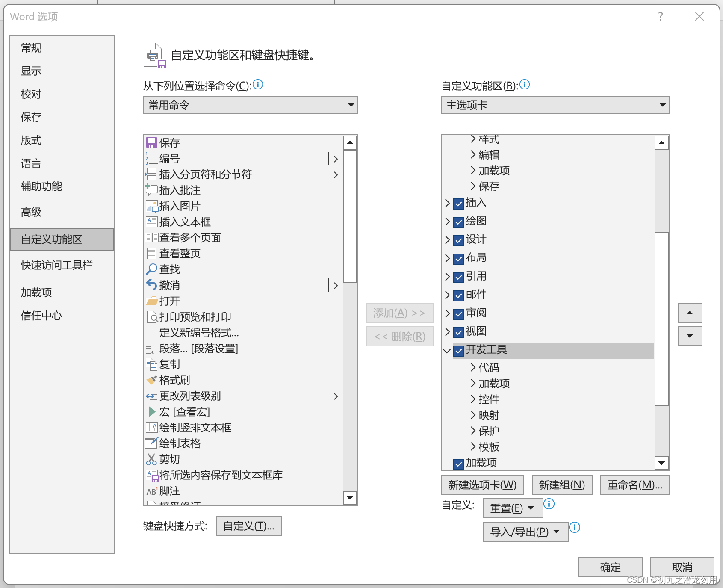Click the 格式刷 format painter icon
Image resolution: width=723 pixels, height=588 pixels.
tap(151, 380)
